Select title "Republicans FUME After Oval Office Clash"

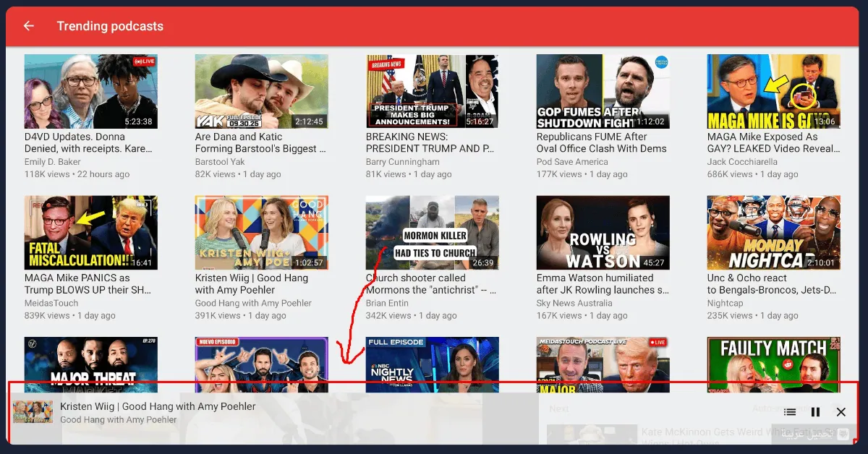[x=602, y=142]
